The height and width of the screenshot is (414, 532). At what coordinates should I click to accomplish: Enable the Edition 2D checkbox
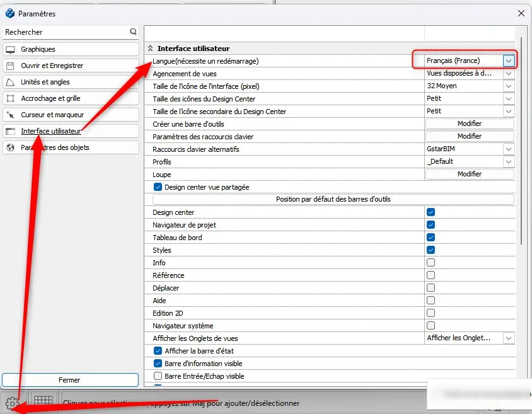coord(431,313)
